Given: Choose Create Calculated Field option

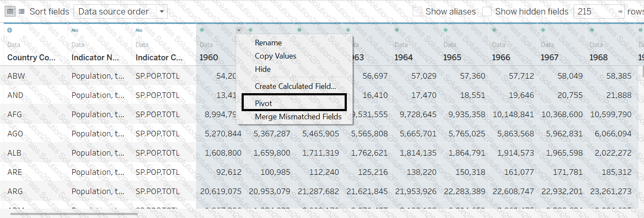Looking at the screenshot, I should (x=295, y=86).
